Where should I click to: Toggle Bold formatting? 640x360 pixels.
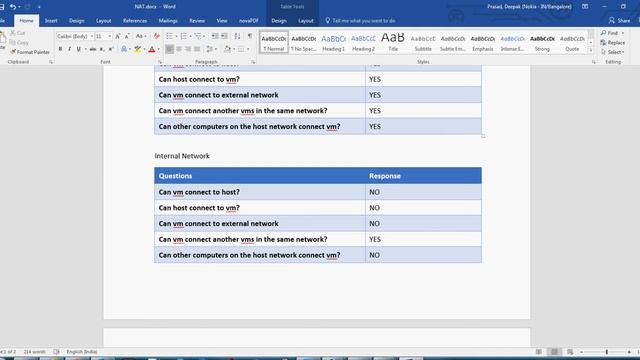click(60, 49)
